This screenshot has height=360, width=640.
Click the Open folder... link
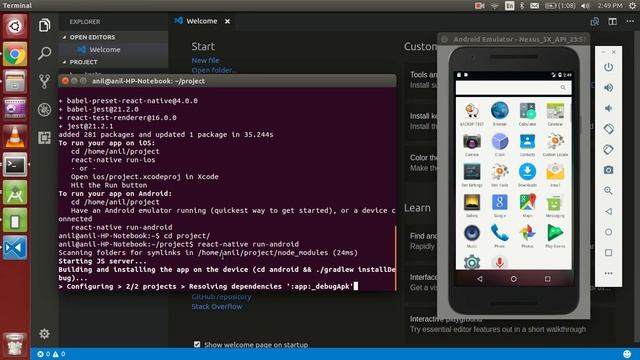(213, 70)
